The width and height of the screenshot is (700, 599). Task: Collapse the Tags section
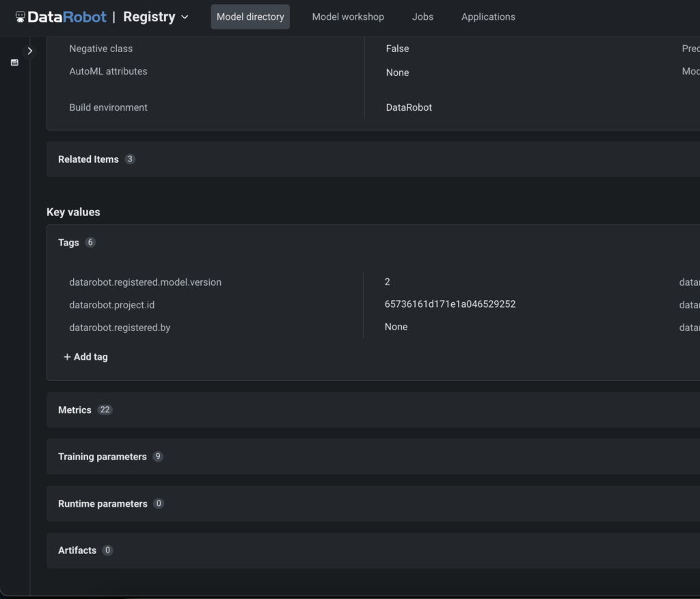(x=373, y=243)
